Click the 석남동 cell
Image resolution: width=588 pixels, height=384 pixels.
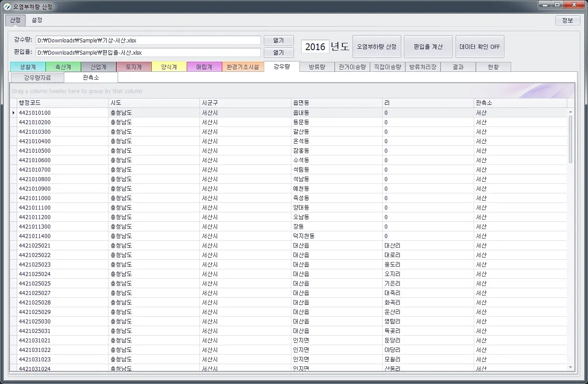[337, 179]
